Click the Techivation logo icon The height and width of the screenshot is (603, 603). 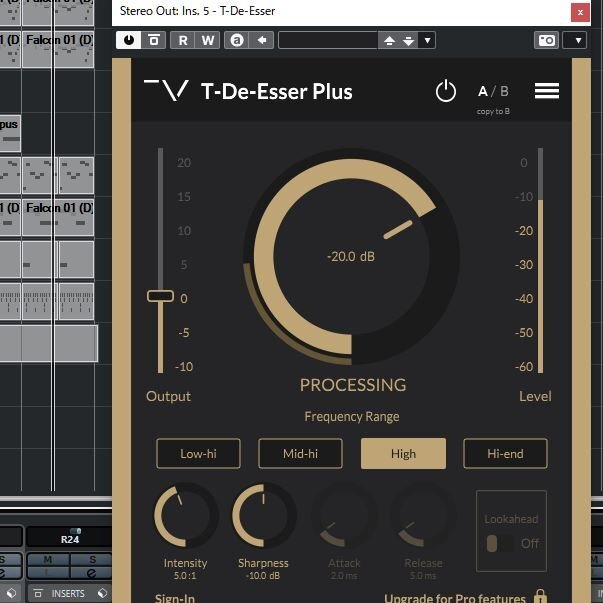pos(166,90)
